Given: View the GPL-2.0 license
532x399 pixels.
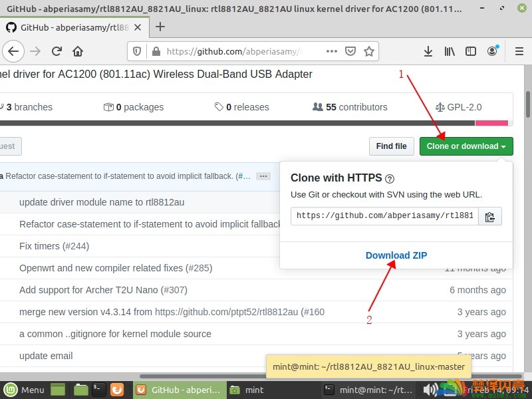Looking at the screenshot, I should (x=459, y=107).
